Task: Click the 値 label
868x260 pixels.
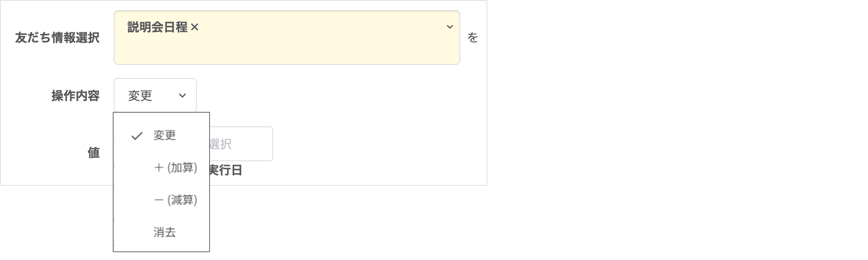Action: (94, 153)
